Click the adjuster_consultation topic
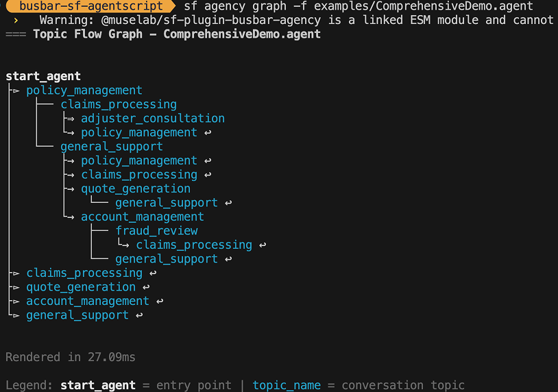Viewport: 558px width, 392px height. (153, 119)
